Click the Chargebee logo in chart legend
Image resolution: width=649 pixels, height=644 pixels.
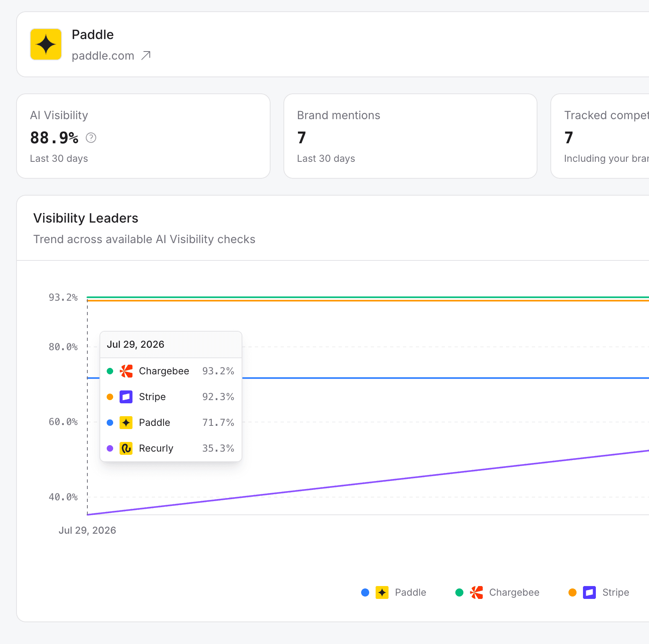click(x=476, y=592)
